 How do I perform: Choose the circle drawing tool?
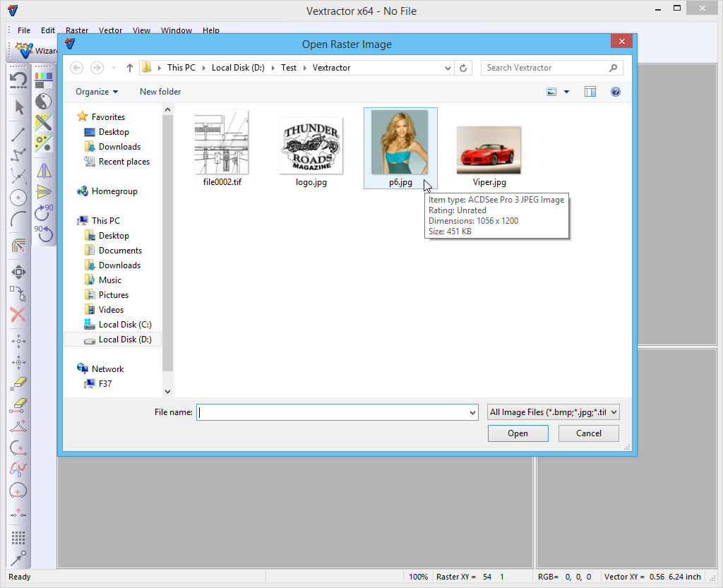point(18,198)
